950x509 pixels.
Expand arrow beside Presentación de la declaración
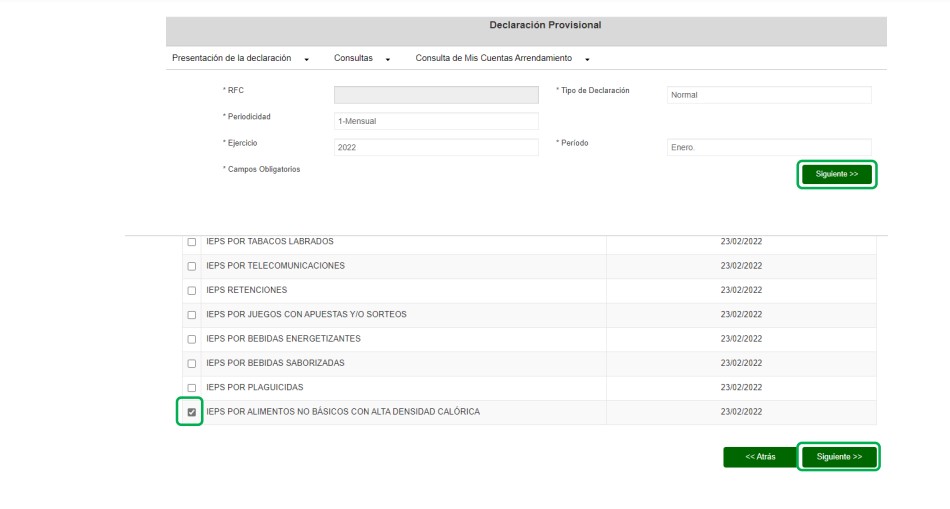click(307, 59)
